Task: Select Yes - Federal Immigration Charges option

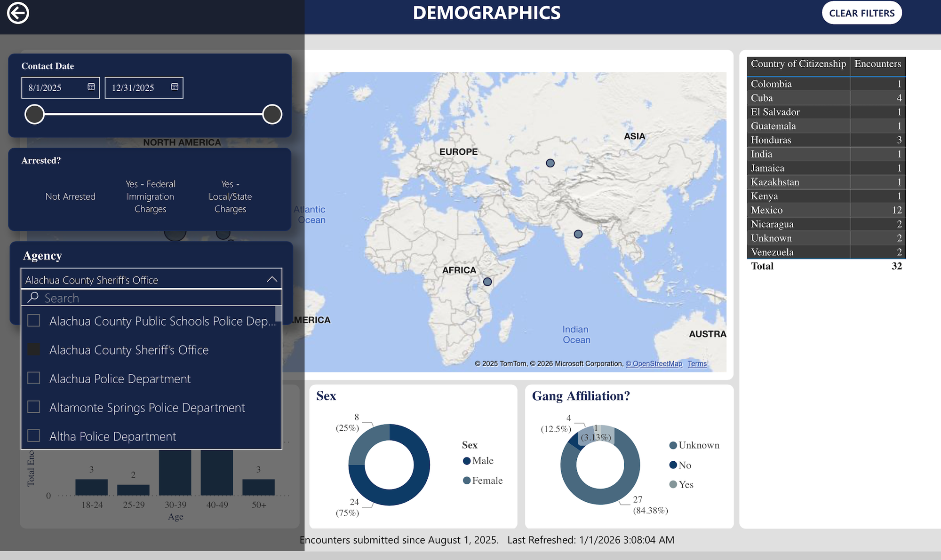Action: click(150, 197)
